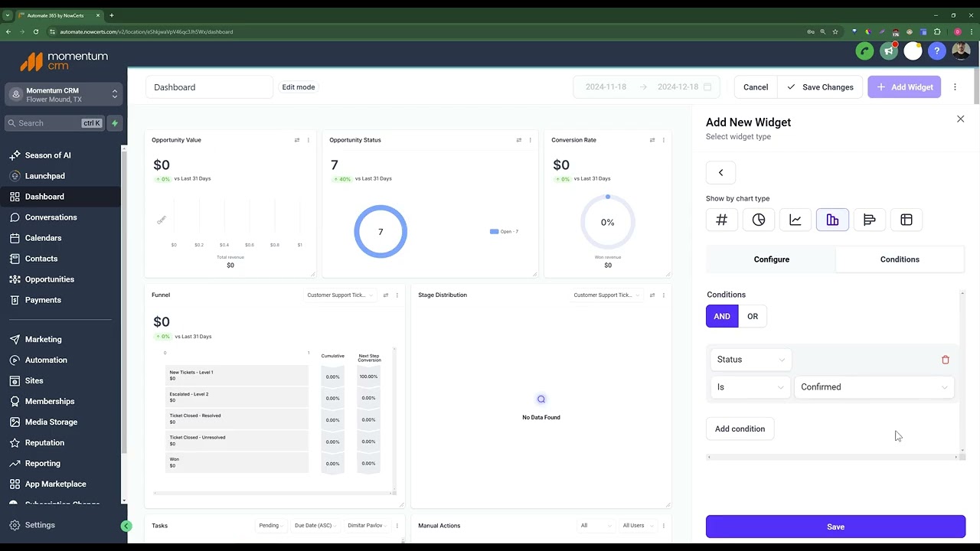Open Season of AI in sidebar

coord(60,155)
